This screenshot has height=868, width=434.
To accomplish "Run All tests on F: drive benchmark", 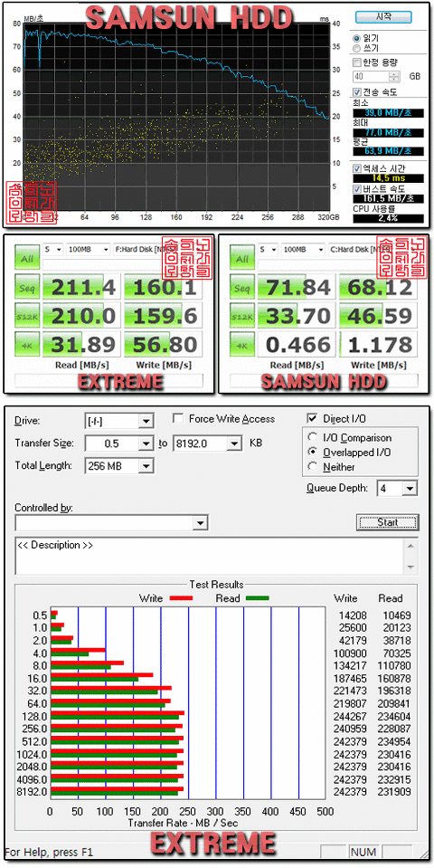I will [27, 259].
